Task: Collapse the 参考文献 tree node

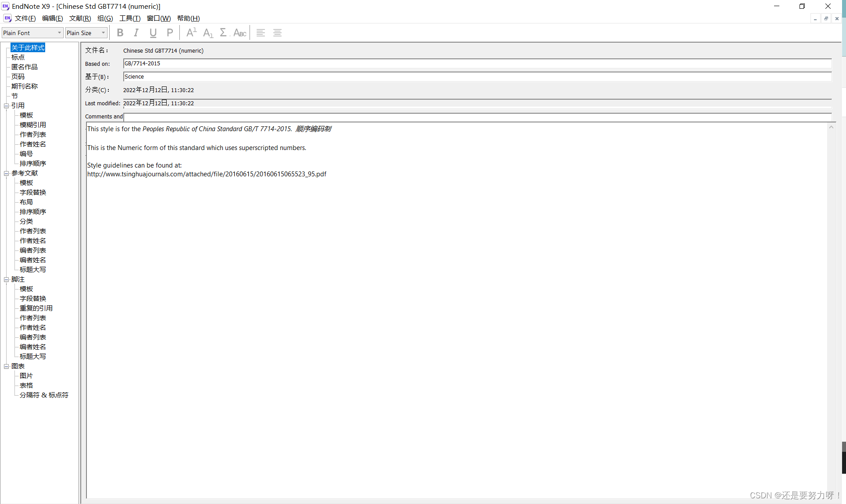Action: tap(7, 173)
